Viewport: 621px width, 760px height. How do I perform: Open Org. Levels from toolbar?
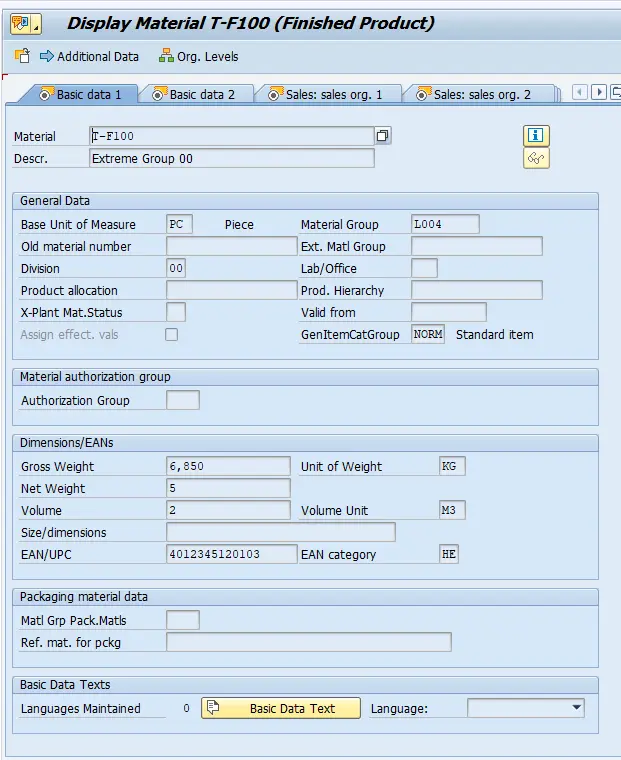point(198,56)
